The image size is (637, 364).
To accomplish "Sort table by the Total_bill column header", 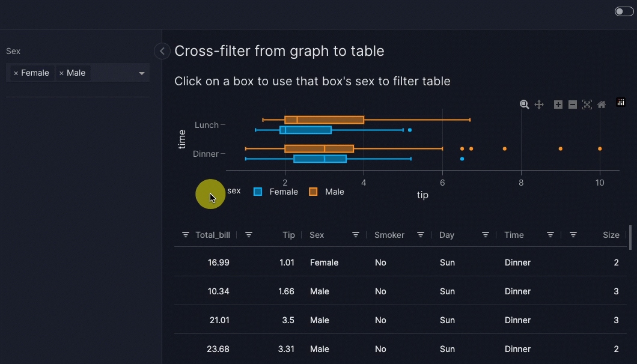I will point(212,235).
